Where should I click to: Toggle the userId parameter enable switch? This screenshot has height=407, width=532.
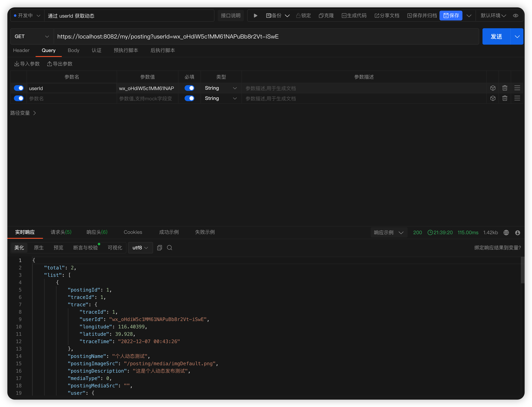click(19, 88)
